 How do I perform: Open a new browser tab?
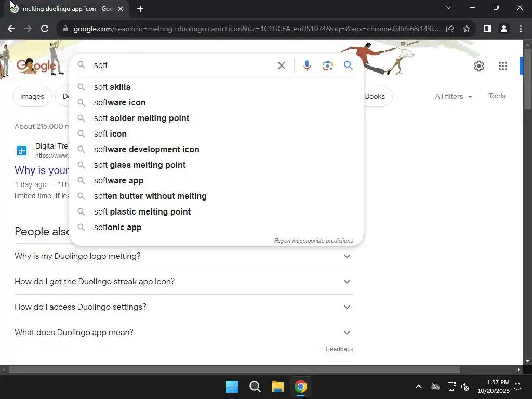[140, 9]
